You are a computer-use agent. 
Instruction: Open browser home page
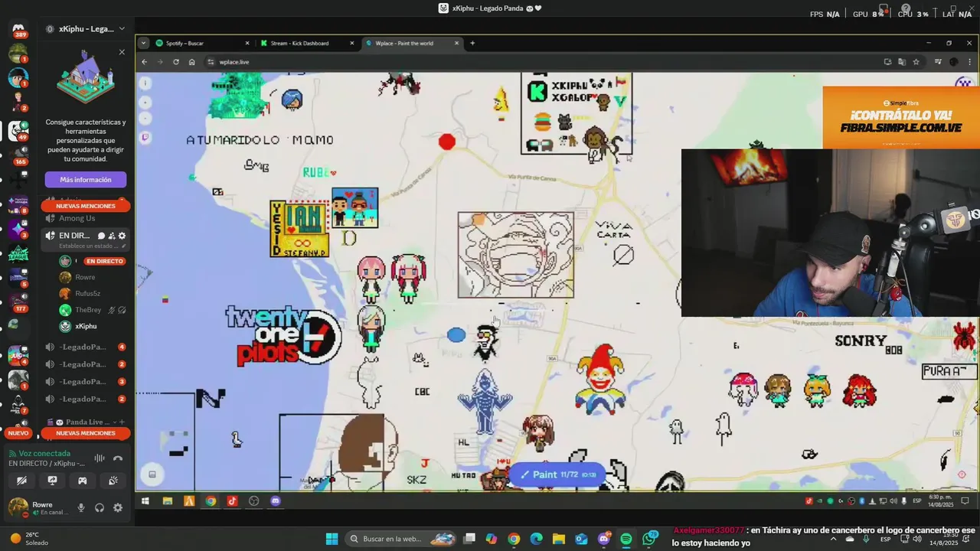click(191, 62)
